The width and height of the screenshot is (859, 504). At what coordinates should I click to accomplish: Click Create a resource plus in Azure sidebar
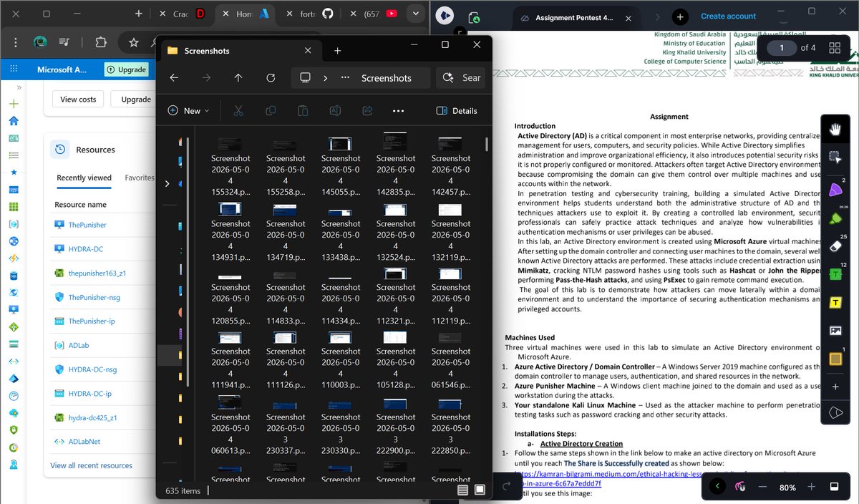click(14, 104)
